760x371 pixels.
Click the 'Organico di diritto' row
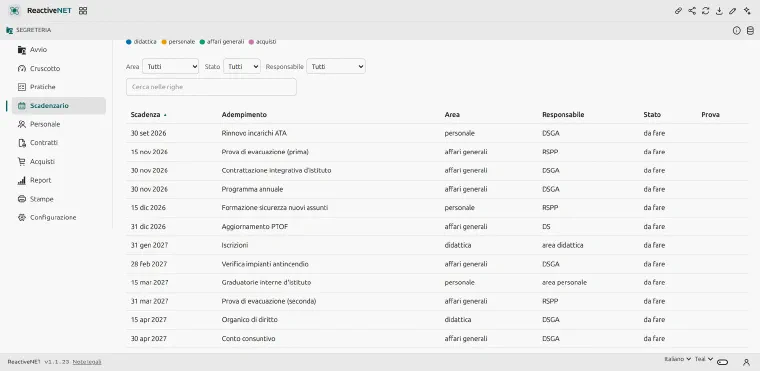[437, 320]
